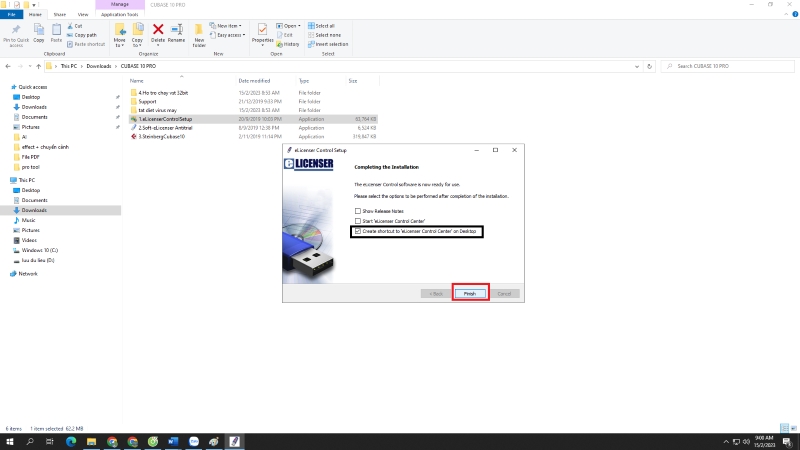Click the Paste shortcut command
Screen dimensions: 800x450
tap(86, 44)
